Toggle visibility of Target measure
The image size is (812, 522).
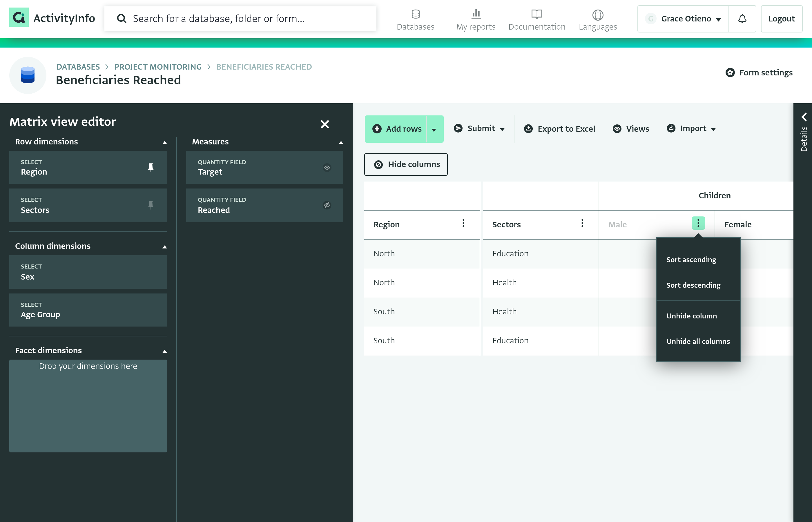(327, 167)
